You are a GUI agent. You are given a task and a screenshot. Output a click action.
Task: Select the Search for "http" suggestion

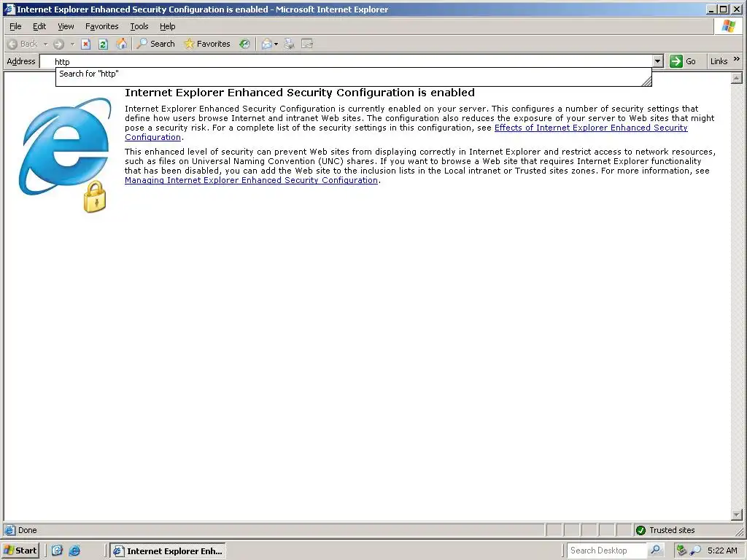pyautogui.click(x=354, y=74)
